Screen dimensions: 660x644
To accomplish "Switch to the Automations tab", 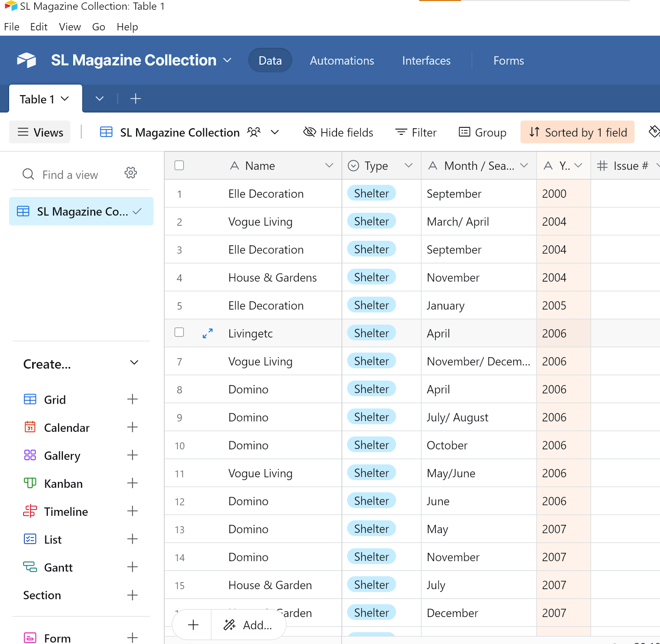I will [x=342, y=61].
